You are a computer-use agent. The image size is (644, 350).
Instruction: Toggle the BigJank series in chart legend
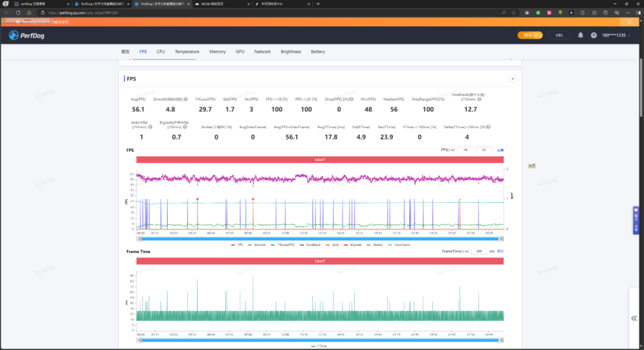pos(352,244)
